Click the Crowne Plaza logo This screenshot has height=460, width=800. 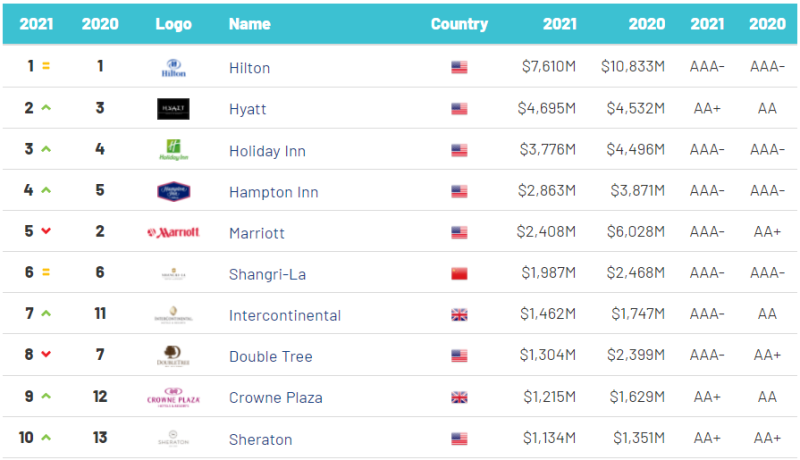tap(173, 397)
